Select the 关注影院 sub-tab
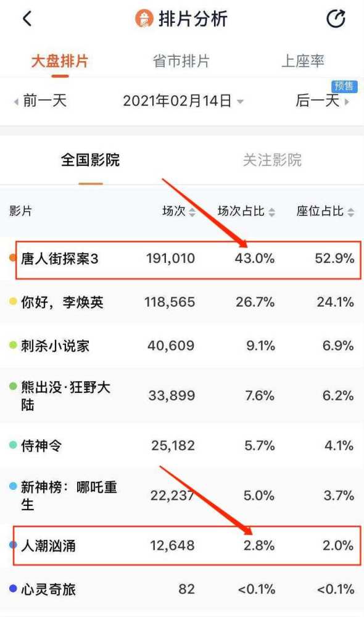This screenshot has width=364, height=617. pos(272,160)
